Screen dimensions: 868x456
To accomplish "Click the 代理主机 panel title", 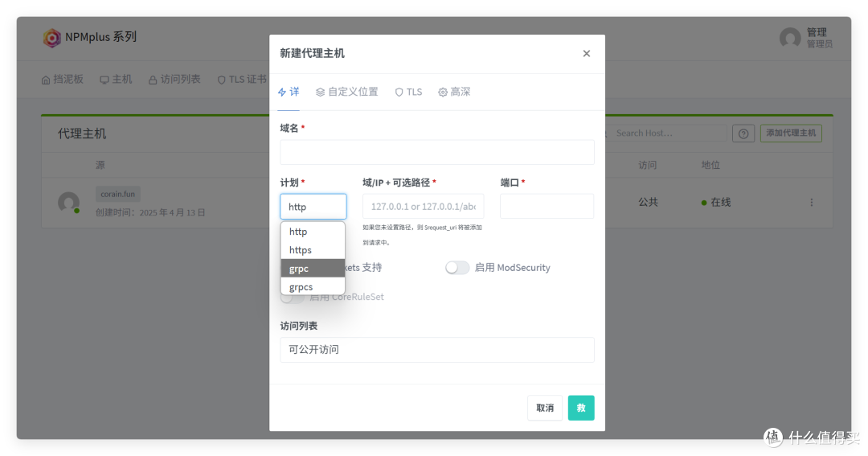I will point(82,134).
